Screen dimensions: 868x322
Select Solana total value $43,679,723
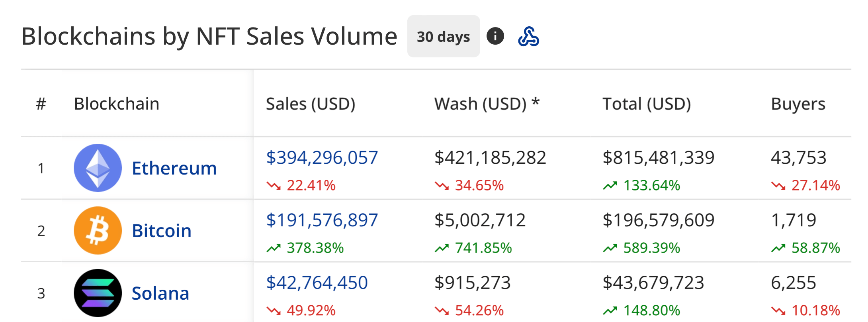(x=653, y=283)
